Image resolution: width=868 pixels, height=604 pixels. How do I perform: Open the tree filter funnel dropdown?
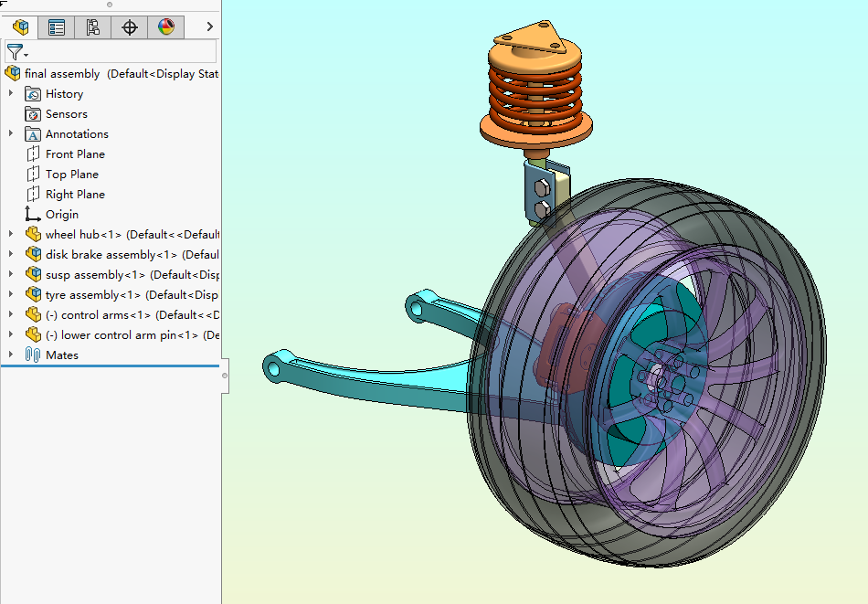(16, 52)
